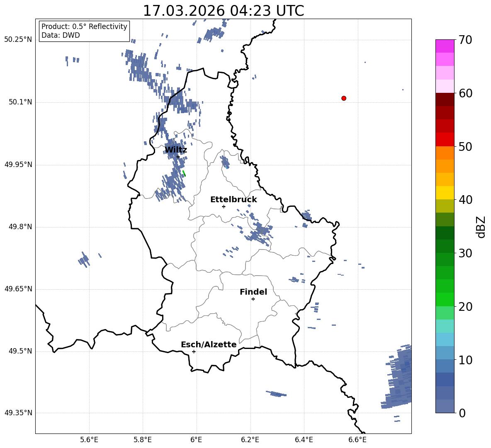Image resolution: width=491 pixels, height=448 pixels.
Task: Click the timestamp title 17.03.2026 04:23 UTC
Action: click(223, 11)
